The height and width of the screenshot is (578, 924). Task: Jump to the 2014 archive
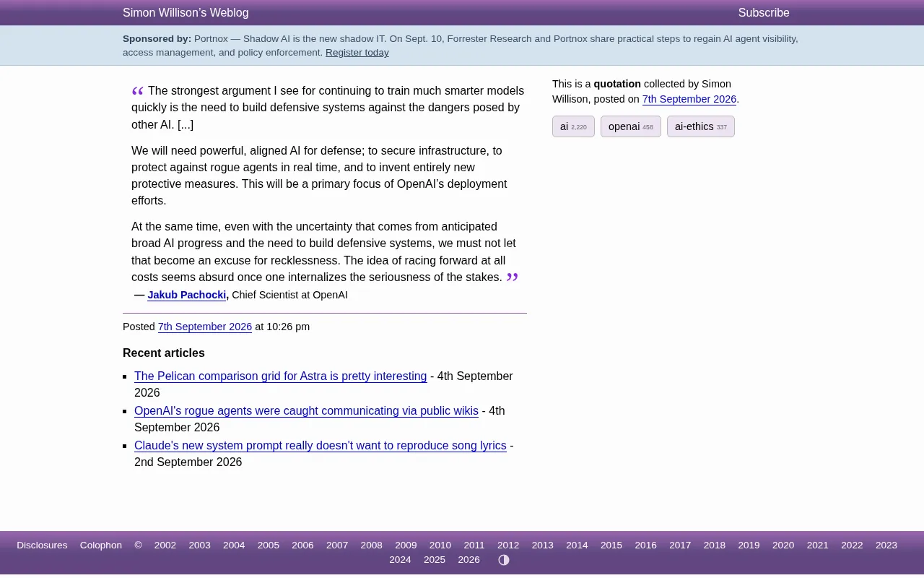pos(577,545)
